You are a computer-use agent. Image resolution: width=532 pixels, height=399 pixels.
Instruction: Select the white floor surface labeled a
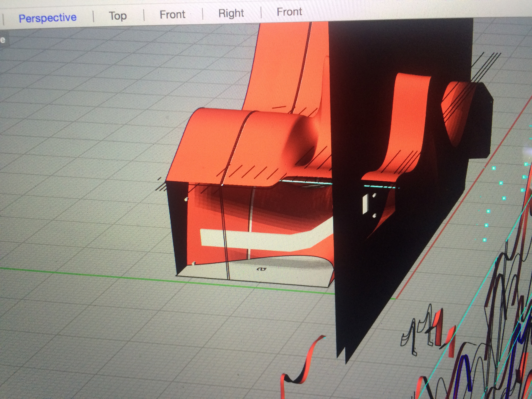coord(289,274)
